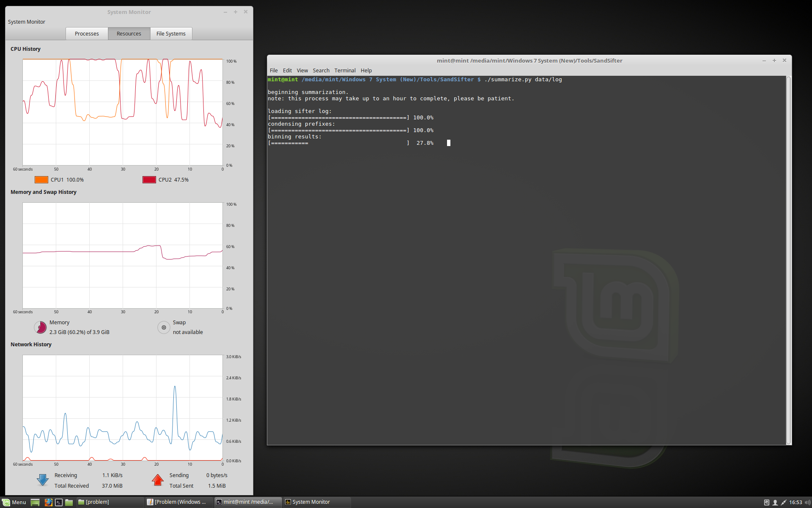Open the Mint Menu button
The height and width of the screenshot is (508, 812).
(x=14, y=502)
